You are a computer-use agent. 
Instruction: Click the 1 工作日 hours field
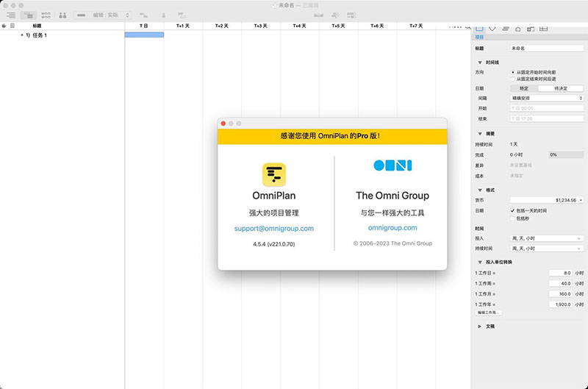(561, 273)
